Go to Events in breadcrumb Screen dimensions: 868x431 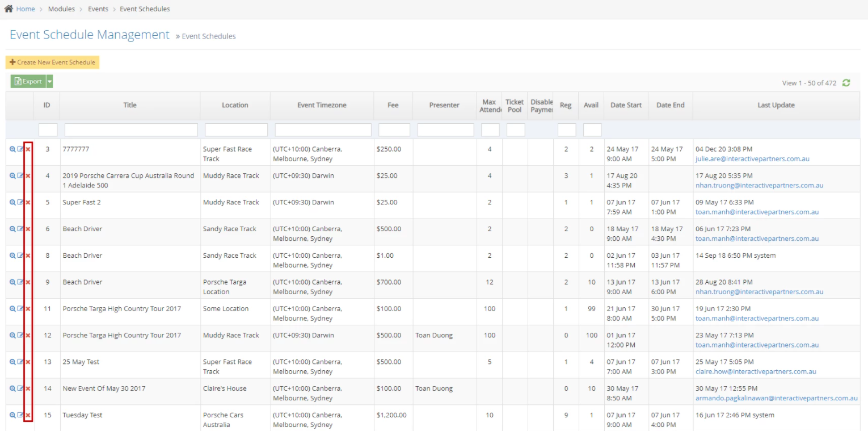(x=98, y=9)
